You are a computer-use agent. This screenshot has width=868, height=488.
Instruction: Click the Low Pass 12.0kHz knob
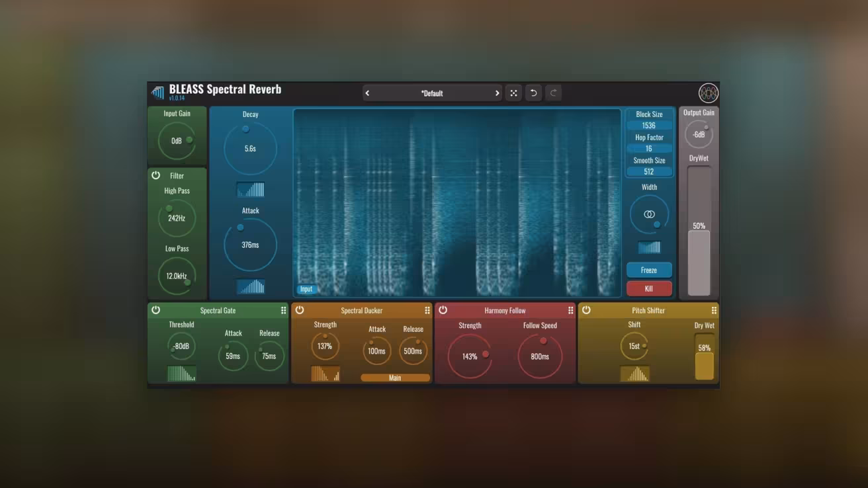(x=177, y=276)
